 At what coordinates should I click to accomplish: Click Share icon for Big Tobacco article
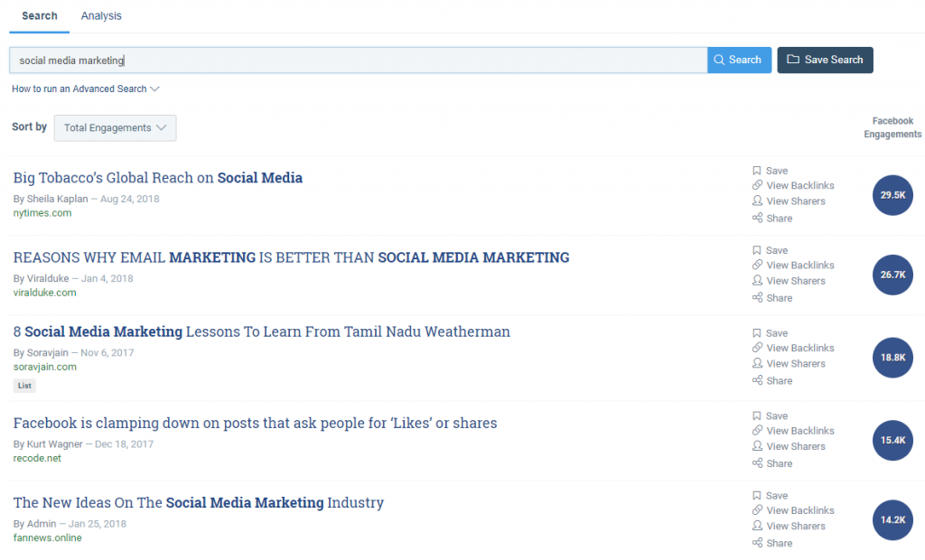(758, 219)
